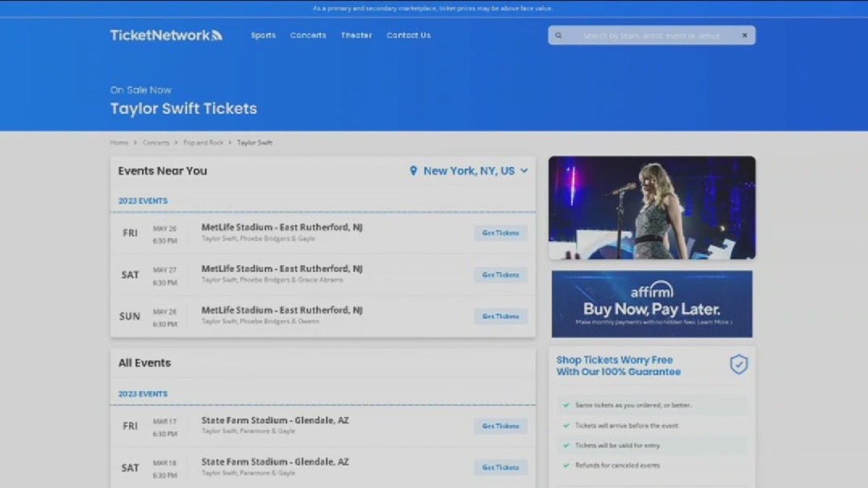Click Contact Us in the navigation
Image resolution: width=868 pixels, height=488 pixels.
(x=408, y=35)
